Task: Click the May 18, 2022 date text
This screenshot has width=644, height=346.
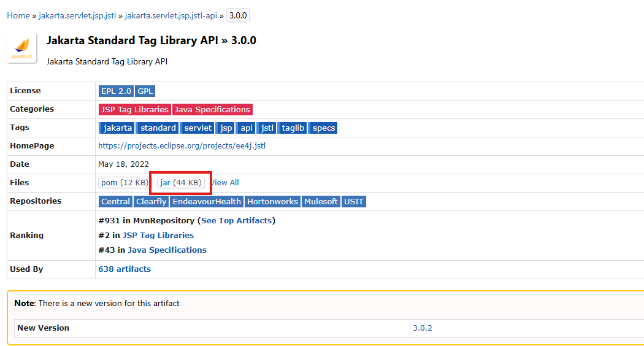Action: point(124,164)
